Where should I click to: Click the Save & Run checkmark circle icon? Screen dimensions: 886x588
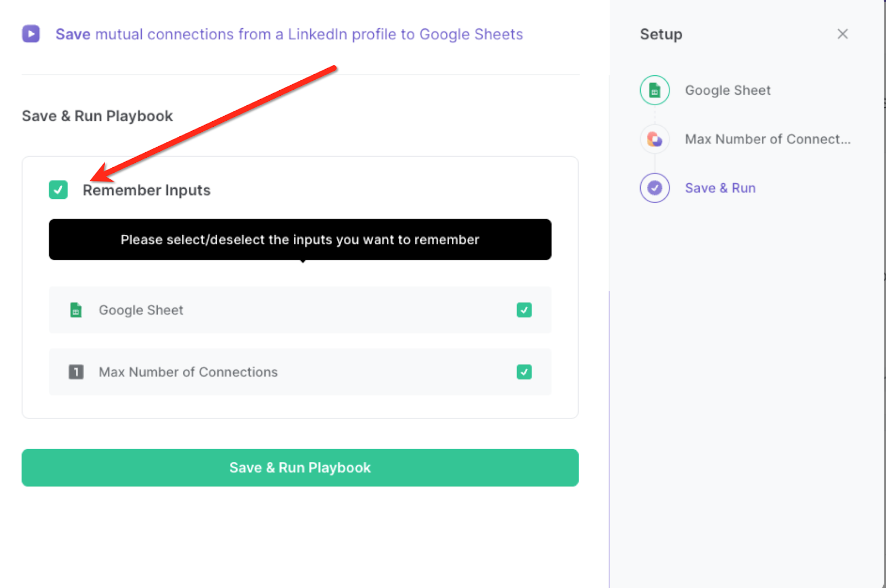pyautogui.click(x=655, y=188)
